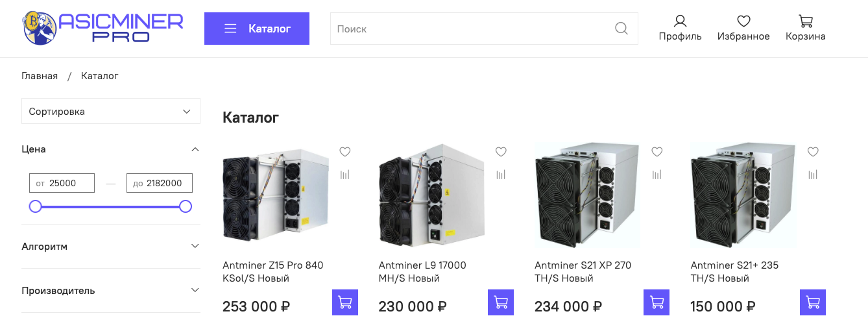Image resolution: width=868 pixels, height=329 pixels.
Task: Open the Сортировка dropdown
Action: point(111,111)
